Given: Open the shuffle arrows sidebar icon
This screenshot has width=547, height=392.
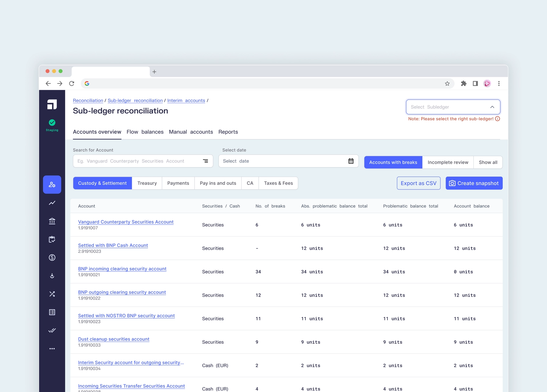Looking at the screenshot, I should coord(52,294).
